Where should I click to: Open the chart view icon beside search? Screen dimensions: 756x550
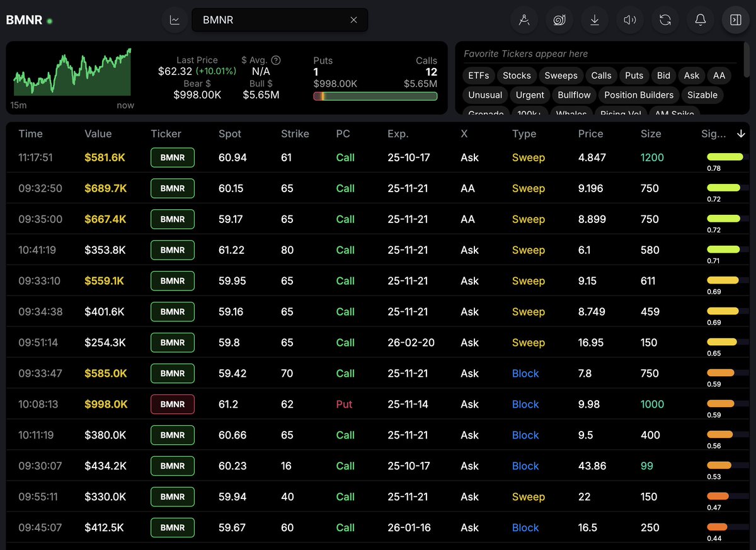click(x=175, y=20)
